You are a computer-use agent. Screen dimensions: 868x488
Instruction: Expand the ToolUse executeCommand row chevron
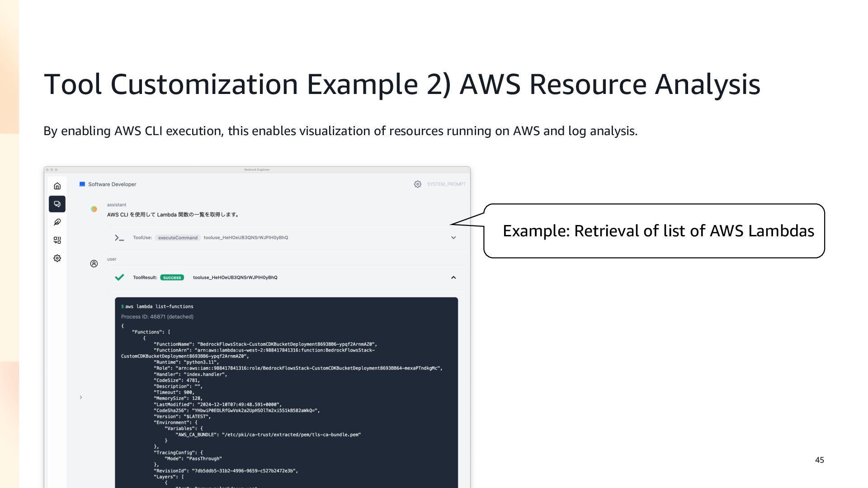click(453, 238)
